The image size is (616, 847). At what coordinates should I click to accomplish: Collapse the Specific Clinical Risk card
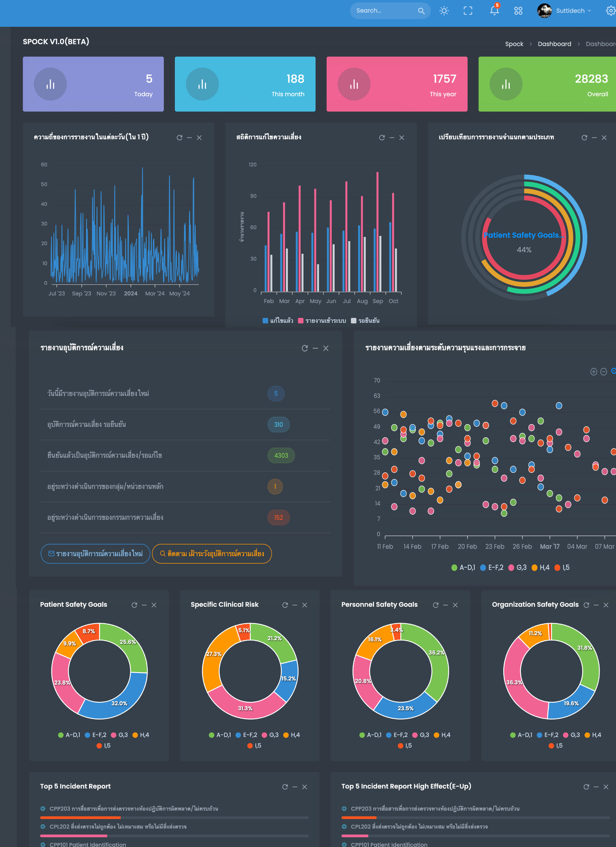pos(295,605)
